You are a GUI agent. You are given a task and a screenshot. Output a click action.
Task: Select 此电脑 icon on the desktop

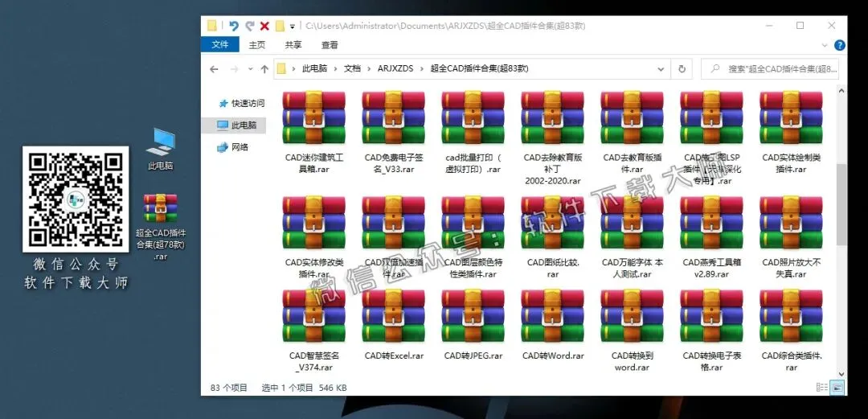pyautogui.click(x=161, y=149)
